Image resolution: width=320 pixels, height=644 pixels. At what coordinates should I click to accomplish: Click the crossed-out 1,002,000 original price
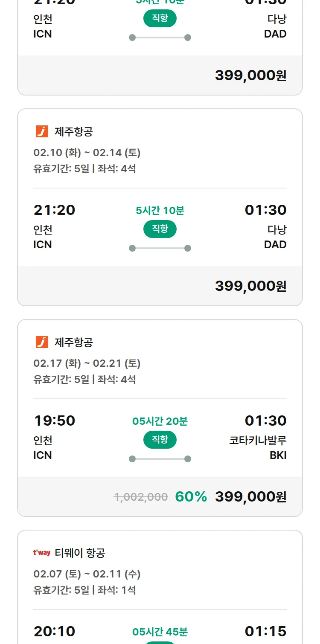pos(141,496)
